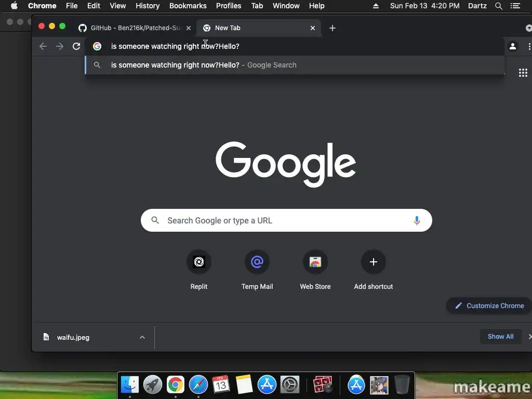Open Notes from the Dock
The width and height of the screenshot is (532, 399).
(x=244, y=385)
